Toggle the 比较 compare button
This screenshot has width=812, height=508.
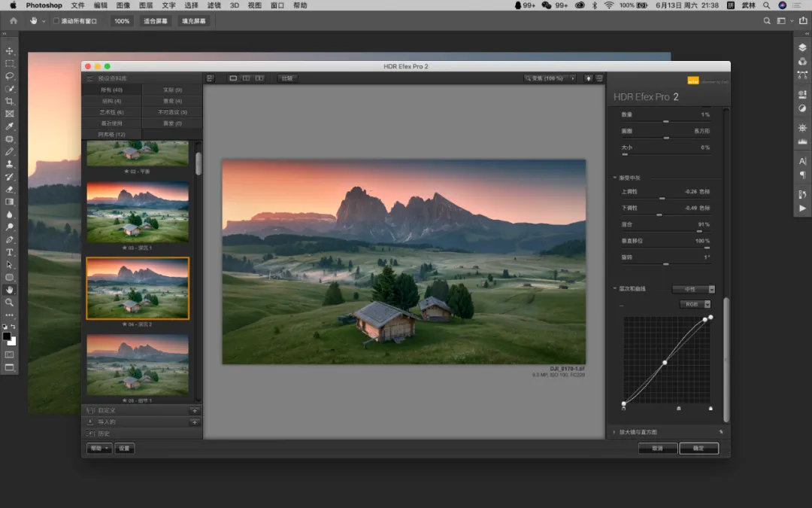click(x=286, y=78)
